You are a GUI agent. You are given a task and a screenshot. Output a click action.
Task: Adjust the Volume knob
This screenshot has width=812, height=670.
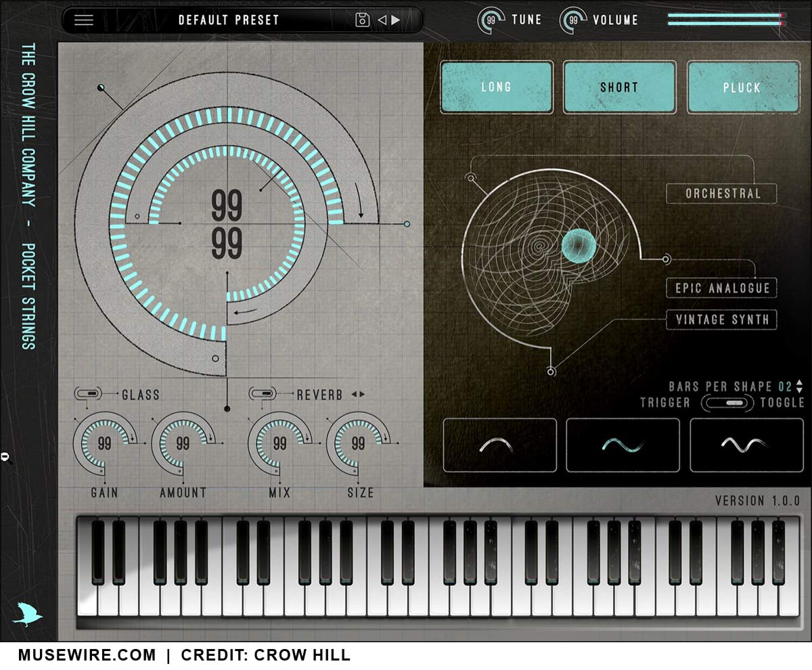pos(573,20)
